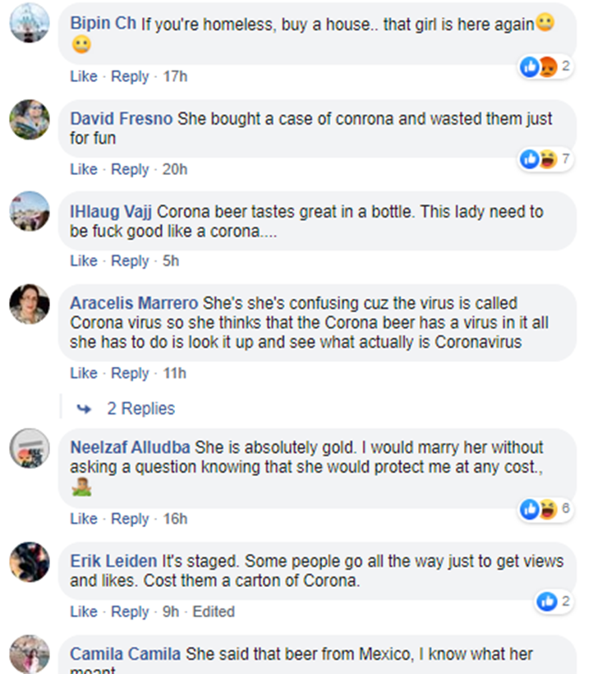Open David Fresno's avatar
616x674 pixels.
click(30, 121)
